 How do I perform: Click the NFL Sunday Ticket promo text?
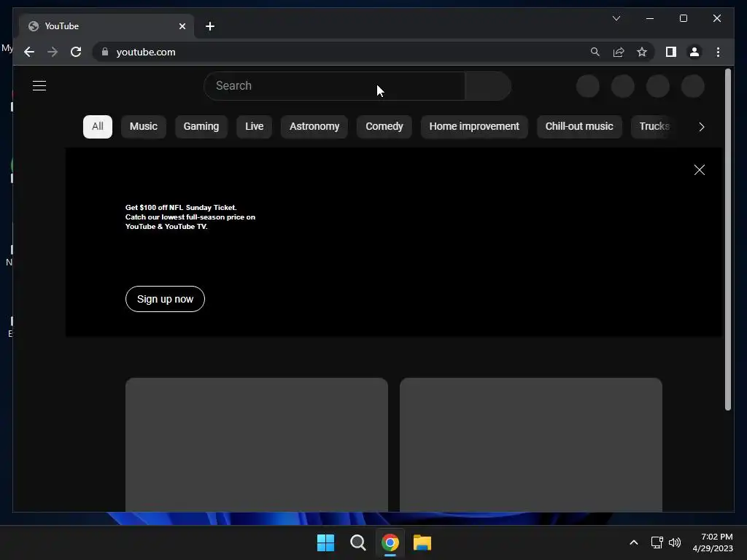[190, 217]
